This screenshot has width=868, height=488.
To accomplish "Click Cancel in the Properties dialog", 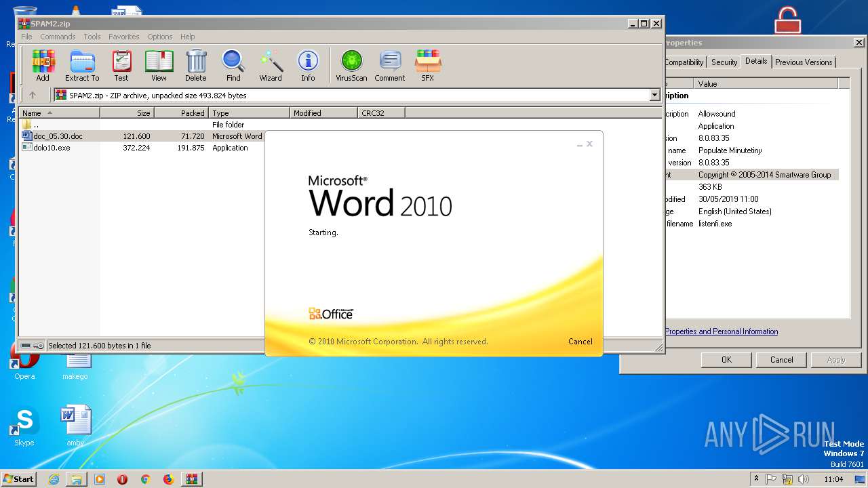I will pos(781,359).
